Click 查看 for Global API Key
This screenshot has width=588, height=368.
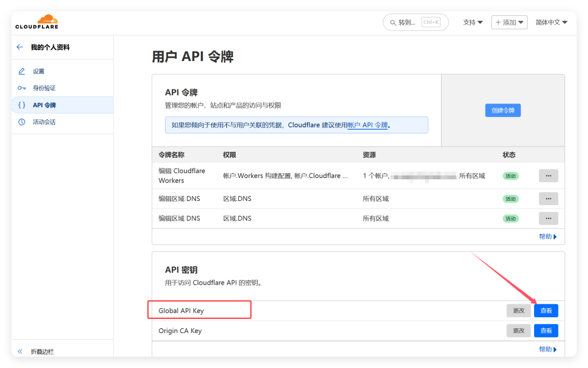pyautogui.click(x=546, y=311)
